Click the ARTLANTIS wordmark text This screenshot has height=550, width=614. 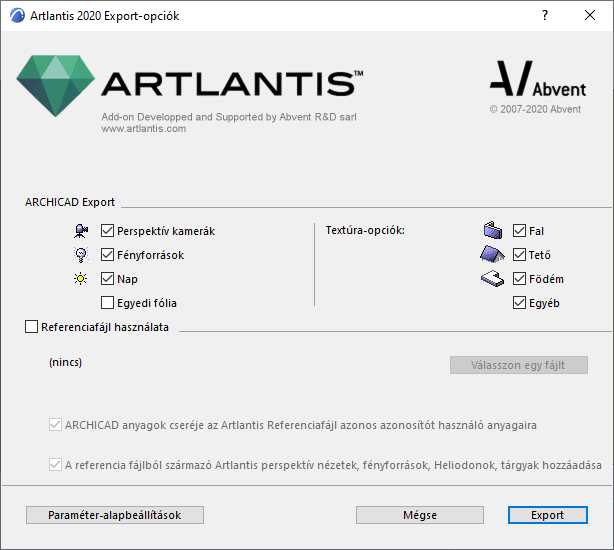pos(233,83)
